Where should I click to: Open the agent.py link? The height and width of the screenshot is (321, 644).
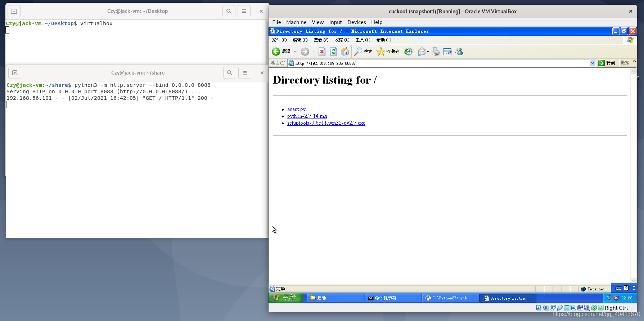296,109
